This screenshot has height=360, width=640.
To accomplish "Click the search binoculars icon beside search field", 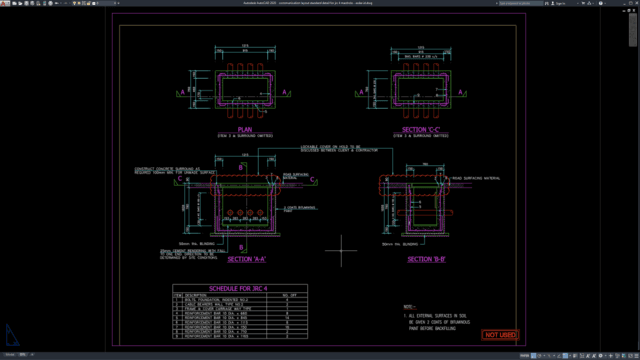I will click(547, 3).
